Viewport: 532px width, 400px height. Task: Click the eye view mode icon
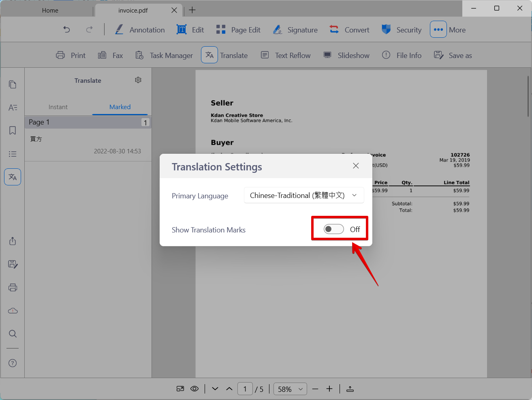(x=194, y=389)
